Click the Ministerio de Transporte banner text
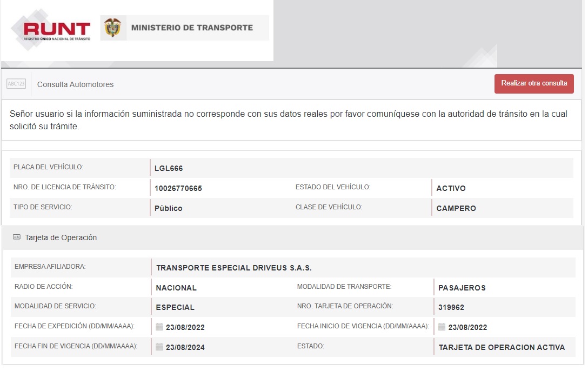This screenshot has height=370, width=588. (192, 28)
